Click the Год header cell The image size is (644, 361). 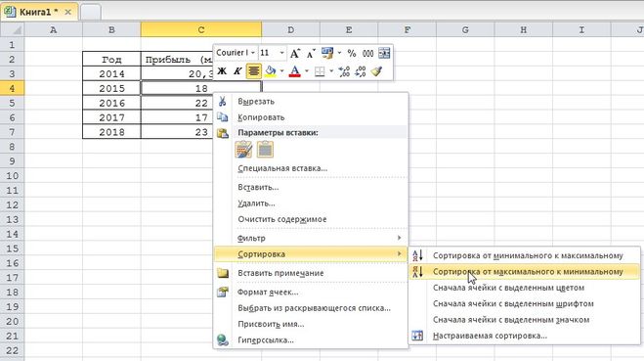(111, 60)
